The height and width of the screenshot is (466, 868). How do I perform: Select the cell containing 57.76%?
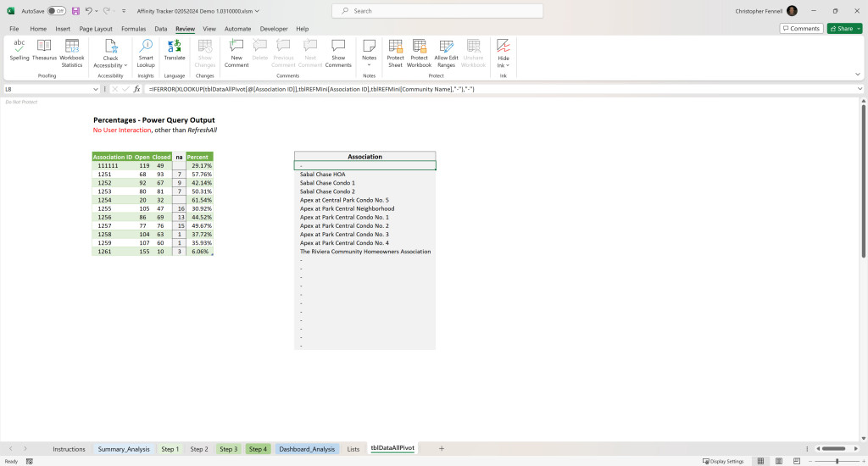point(200,175)
